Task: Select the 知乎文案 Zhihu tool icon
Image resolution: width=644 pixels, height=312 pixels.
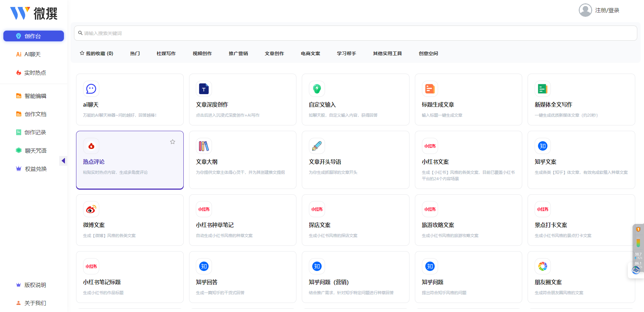Action: [x=542, y=146]
